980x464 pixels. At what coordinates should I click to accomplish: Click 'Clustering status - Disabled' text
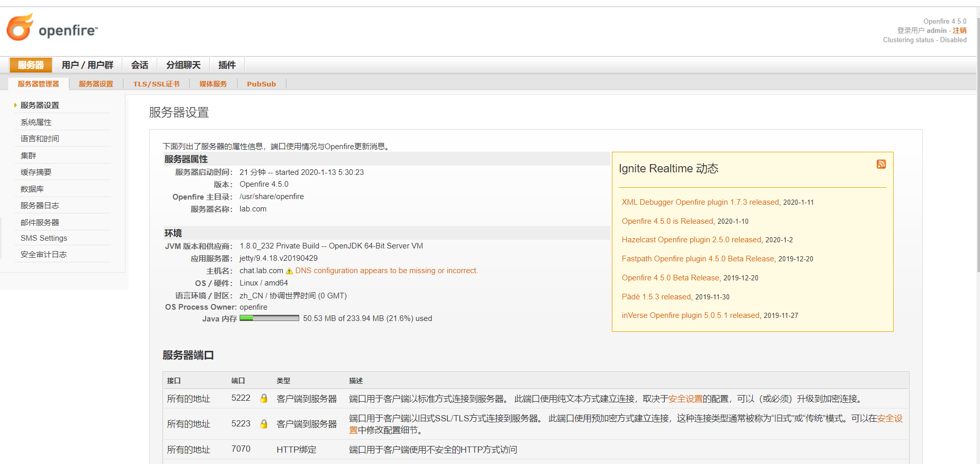[x=924, y=40]
